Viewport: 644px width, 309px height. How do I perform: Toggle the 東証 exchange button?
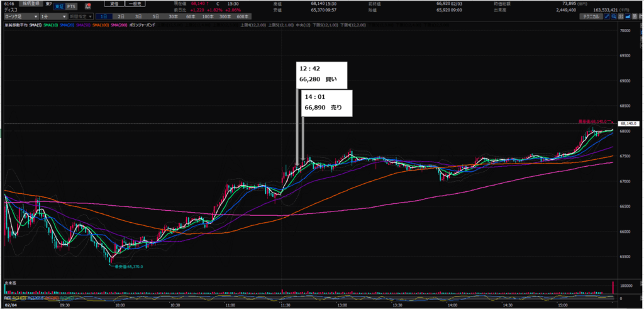point(58,6)
